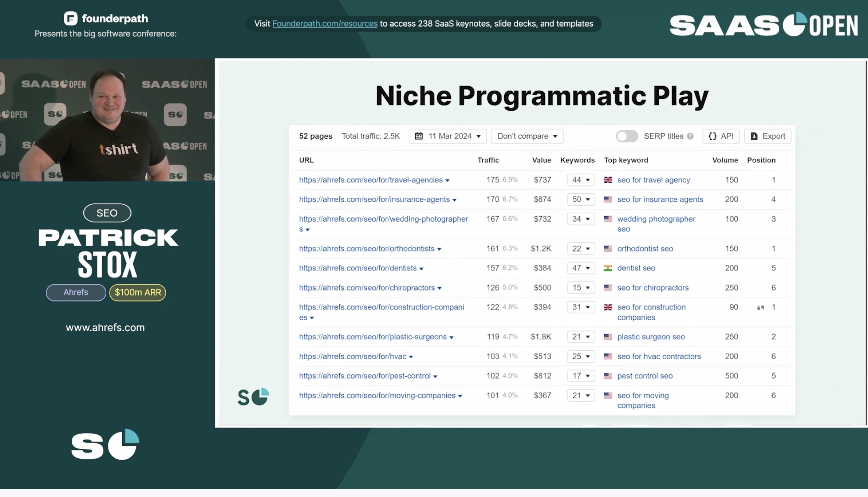The height and width of the screenshot is (497, 868).
Task: Open the 22 keywords dropdown for orthodontists
Action: click(x=581, y=248)
